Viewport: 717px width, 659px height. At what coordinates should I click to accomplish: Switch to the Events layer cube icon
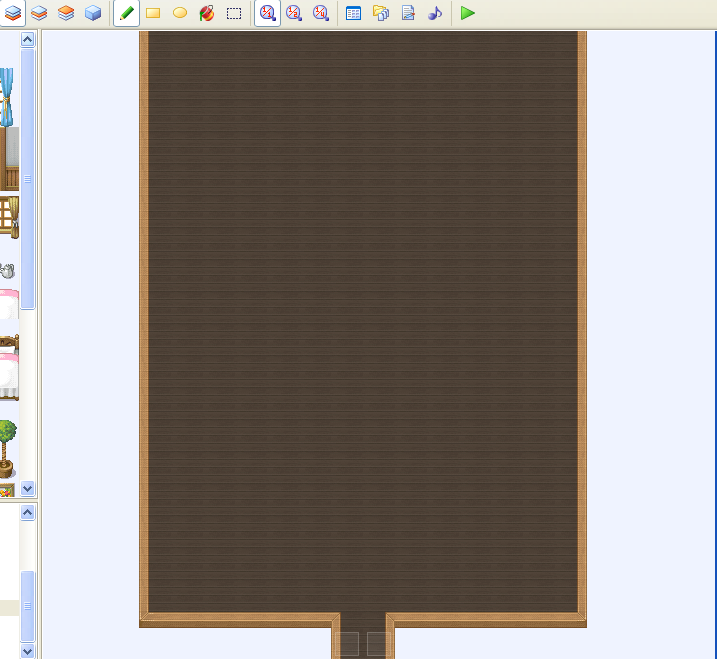coord(93,13)
